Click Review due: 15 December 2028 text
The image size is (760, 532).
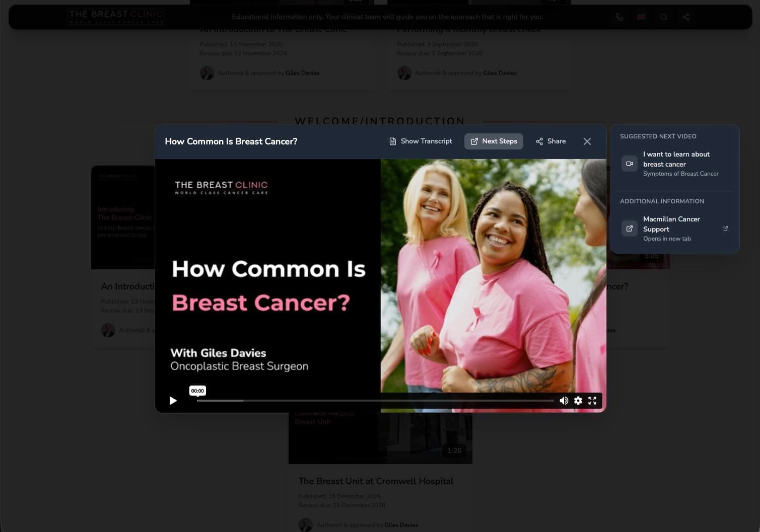(x=341, y=505)
